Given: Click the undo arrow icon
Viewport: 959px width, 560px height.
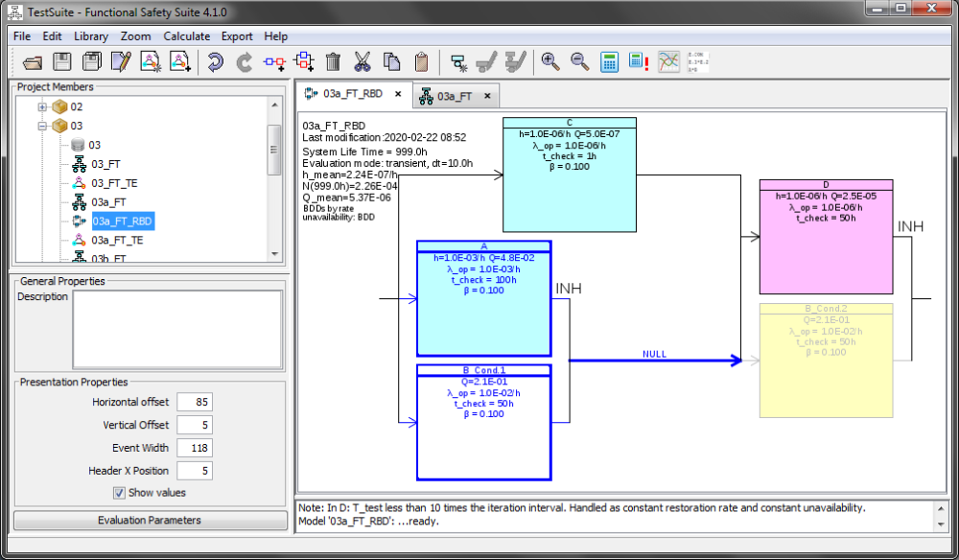Looking at the screenshot, I should pyautogui.click(x=215, y=62).
